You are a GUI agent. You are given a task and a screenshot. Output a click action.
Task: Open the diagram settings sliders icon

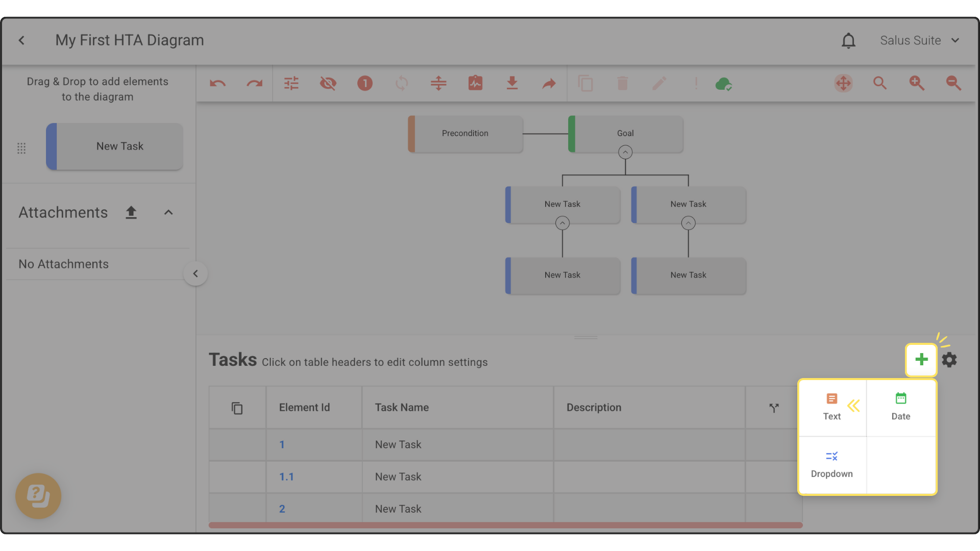291,83
